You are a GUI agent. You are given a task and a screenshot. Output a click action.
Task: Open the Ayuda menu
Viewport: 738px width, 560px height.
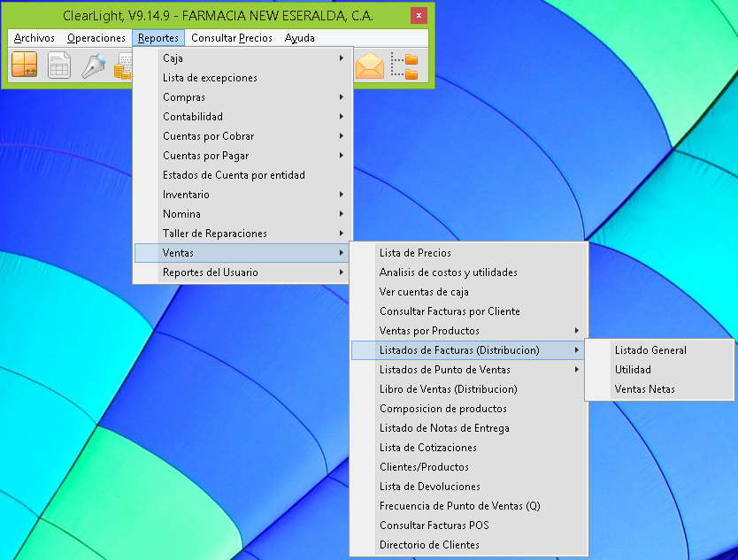click(300, 38)
